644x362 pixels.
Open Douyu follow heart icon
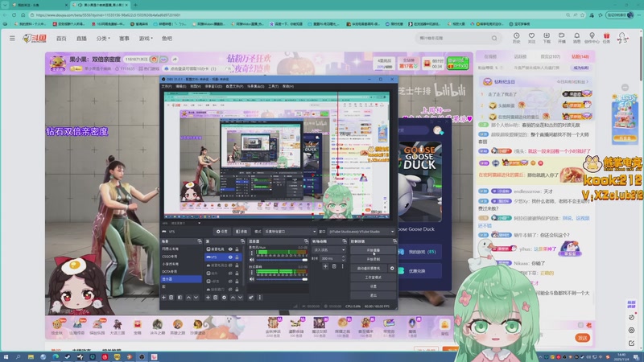click(531, 38)
